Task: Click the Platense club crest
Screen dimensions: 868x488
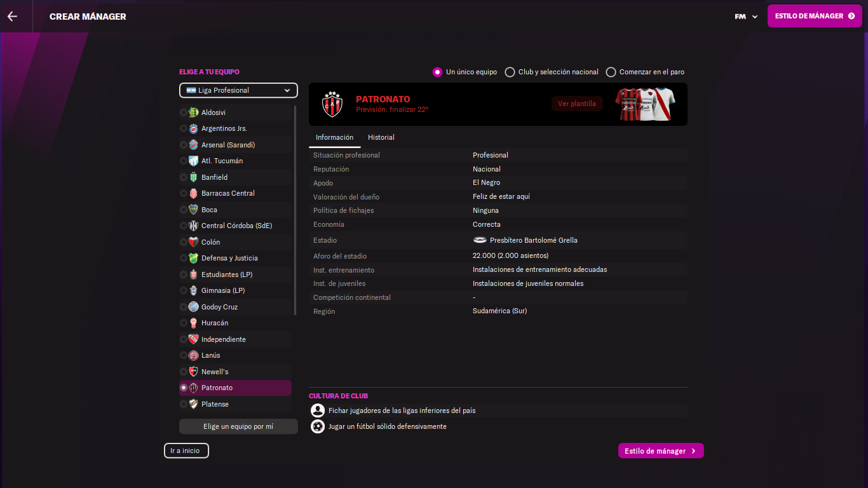Action: click(193, 404)
